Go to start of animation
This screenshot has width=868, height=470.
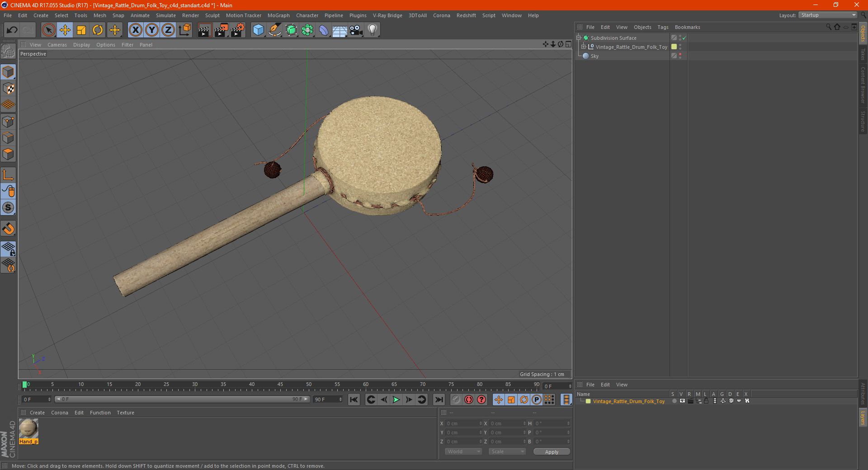point(354,399)
